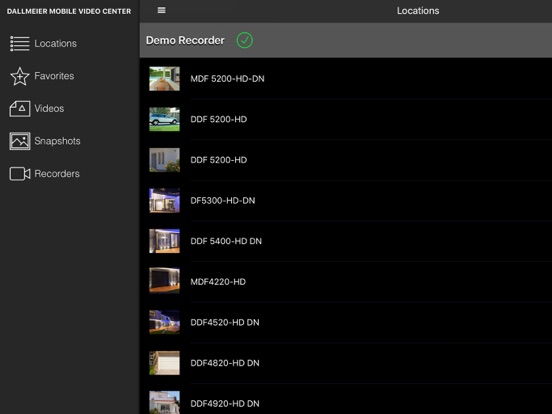Open the DDF4520-HD DN camera thumbnail
Image resolution: width=552 pixels, height=414 pixels.
tap(164, 322)
